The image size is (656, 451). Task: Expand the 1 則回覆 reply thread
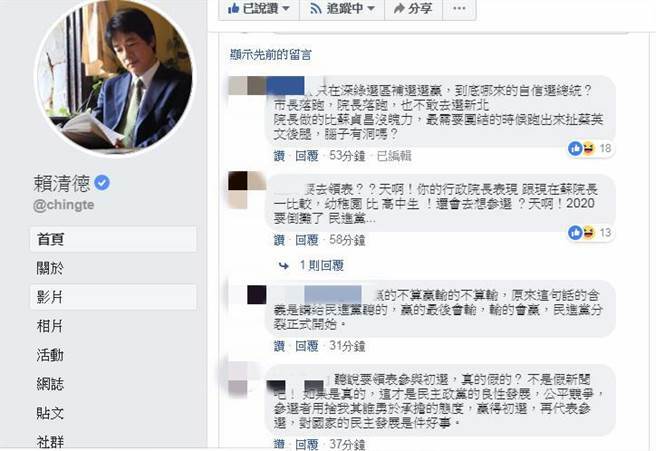tap(321, 265)
